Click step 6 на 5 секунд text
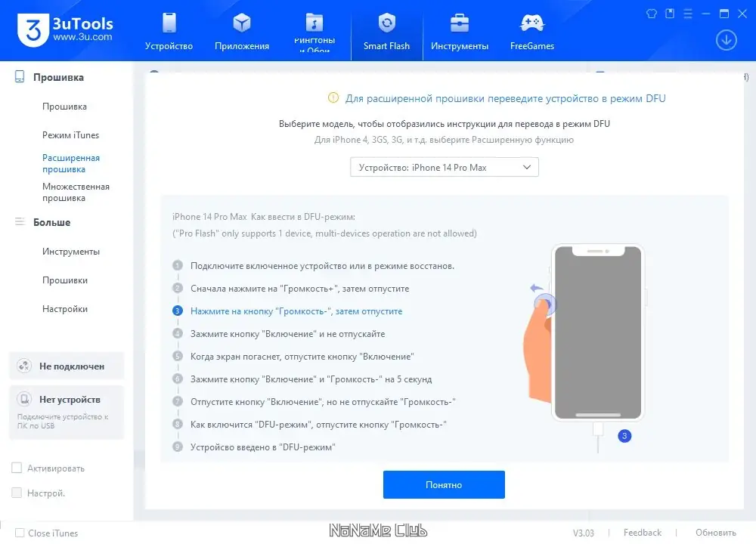 click(x=311, y=379)
